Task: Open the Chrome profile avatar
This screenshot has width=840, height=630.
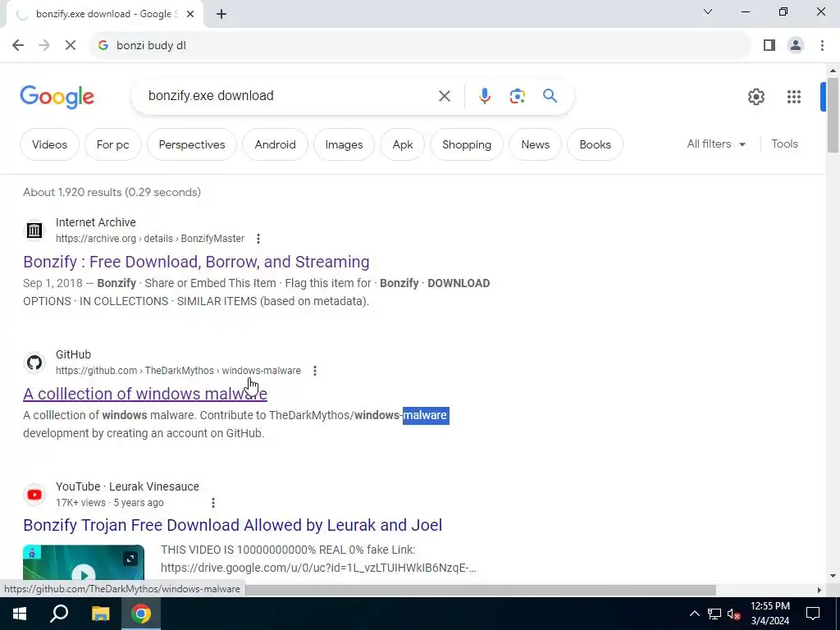Action: [796, 46]
